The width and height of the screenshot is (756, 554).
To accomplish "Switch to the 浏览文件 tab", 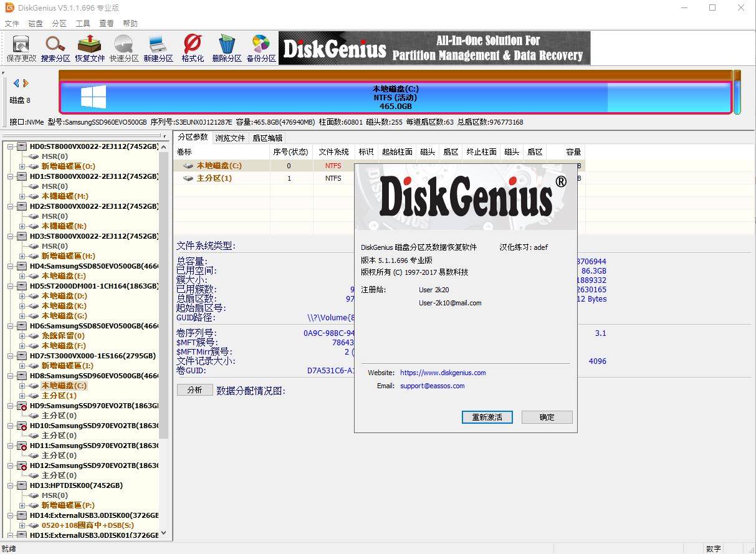I will click(x=230, y=138).
